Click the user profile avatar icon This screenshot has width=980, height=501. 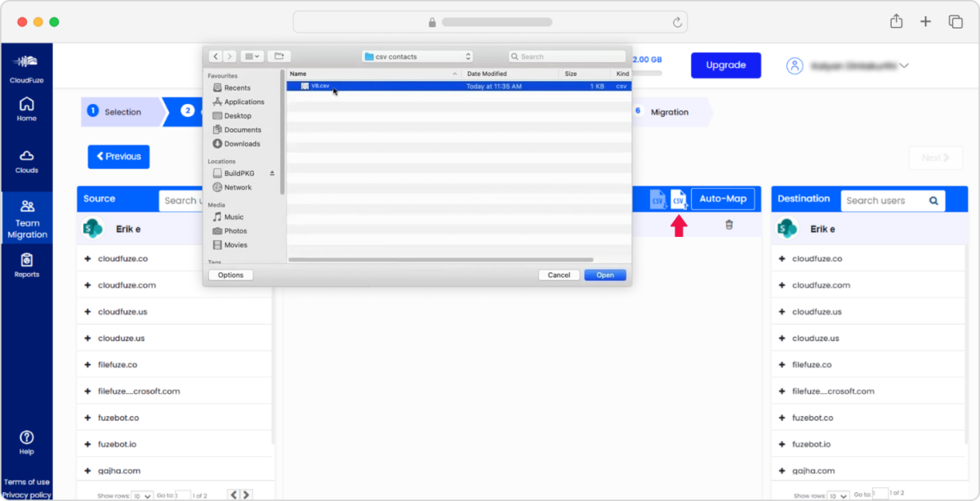click(795, 65)
